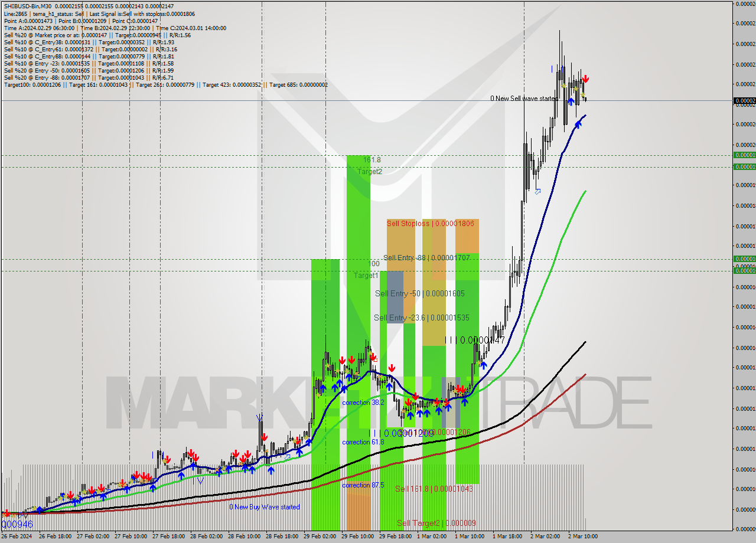Click the 'Sell Entry -23.6 | 0.00001535' label
Screen dimensions: 756x543
422,318
